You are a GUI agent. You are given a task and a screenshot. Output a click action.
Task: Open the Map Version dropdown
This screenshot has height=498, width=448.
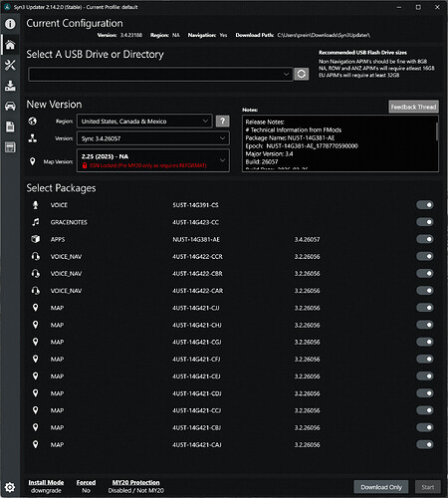(x=153, y=160)
